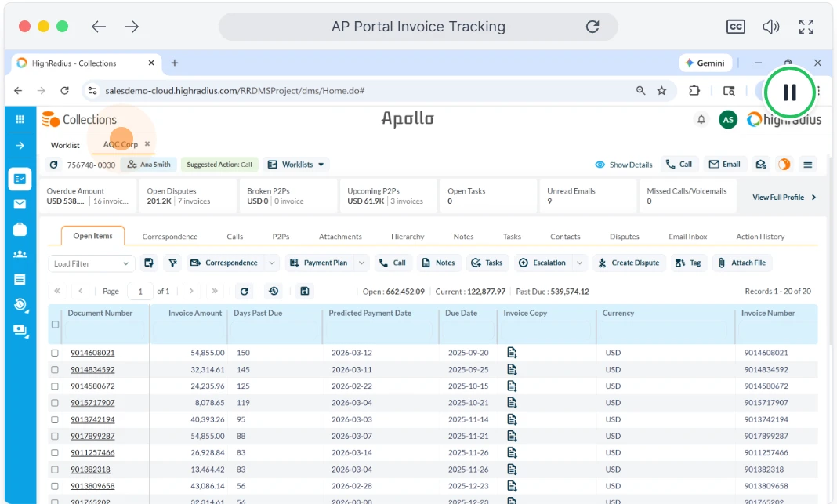Image resolution: width=837 pixels, height=504 pixels.
Task: Open the Action History tab
Action: pos(760,237)
